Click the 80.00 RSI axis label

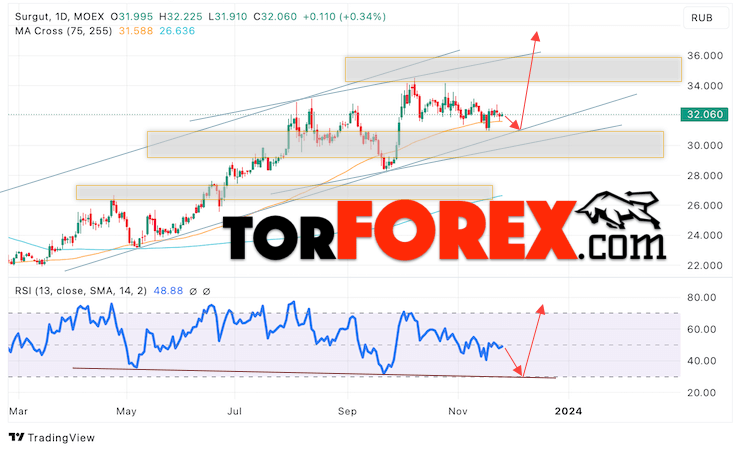click(x=702, y=297)
